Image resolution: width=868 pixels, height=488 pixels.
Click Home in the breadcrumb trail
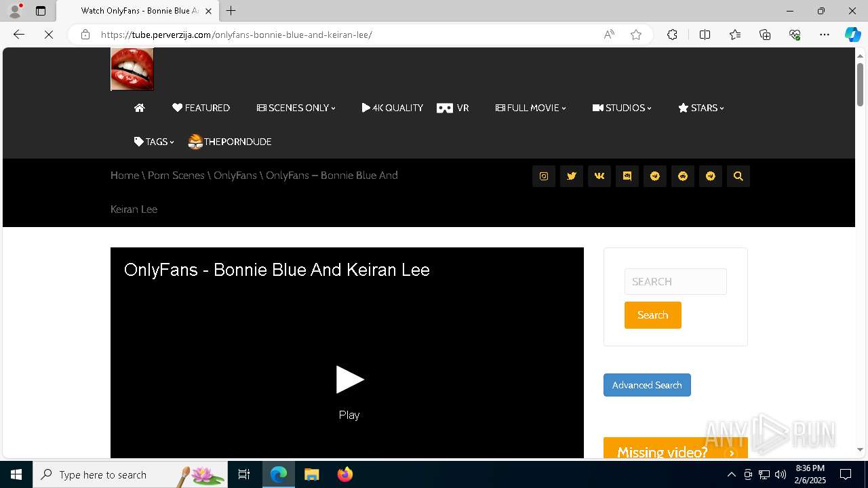125,176
